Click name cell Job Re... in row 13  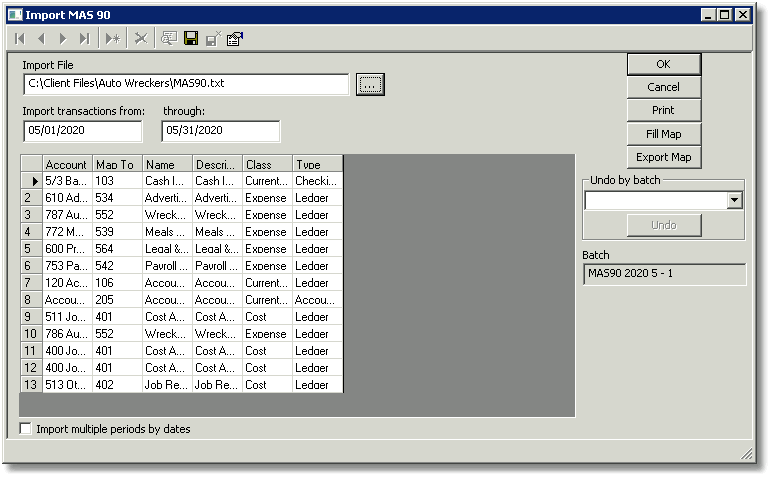[167, 385]
